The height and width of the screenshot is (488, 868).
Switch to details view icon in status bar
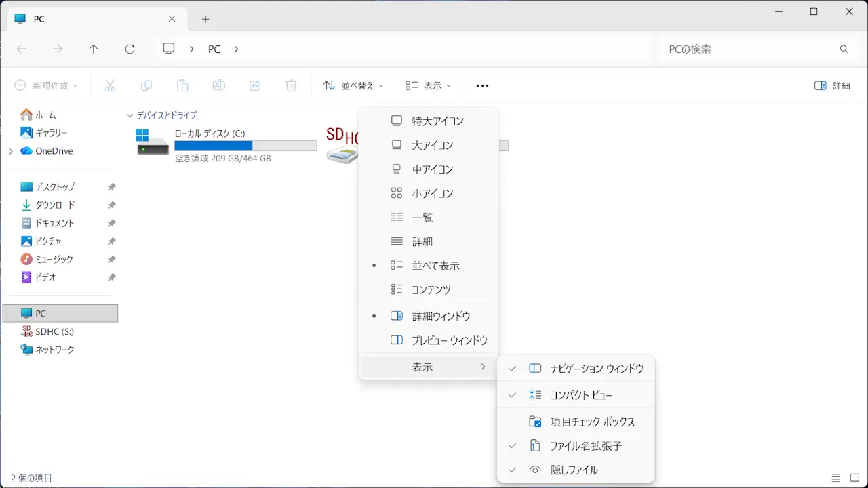point(836,478)
